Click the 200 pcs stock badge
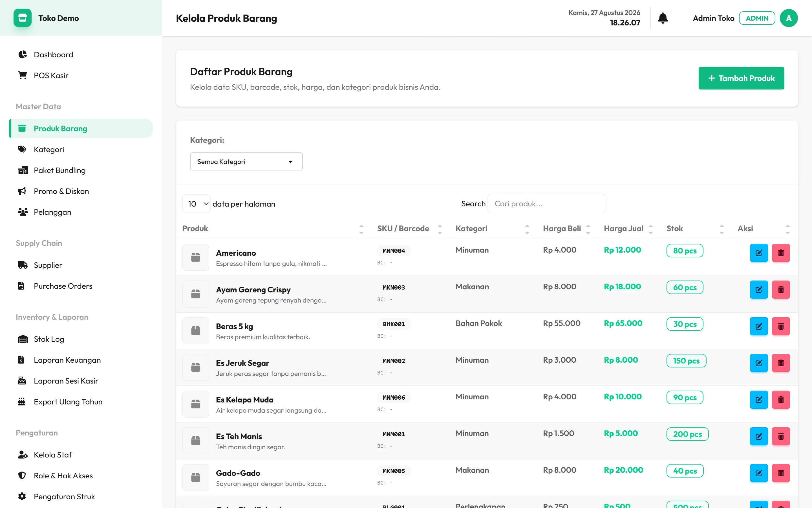812x508 pixels. (x=687, y=434)
